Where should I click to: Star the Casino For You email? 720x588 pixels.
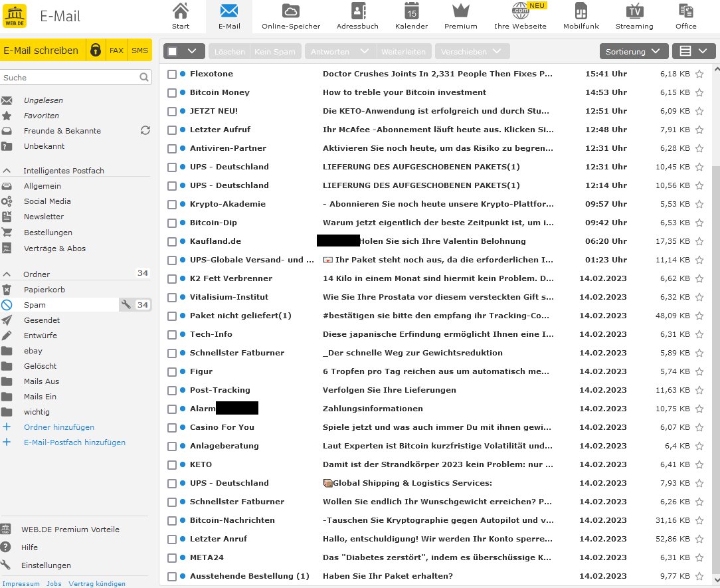(699, 427)
